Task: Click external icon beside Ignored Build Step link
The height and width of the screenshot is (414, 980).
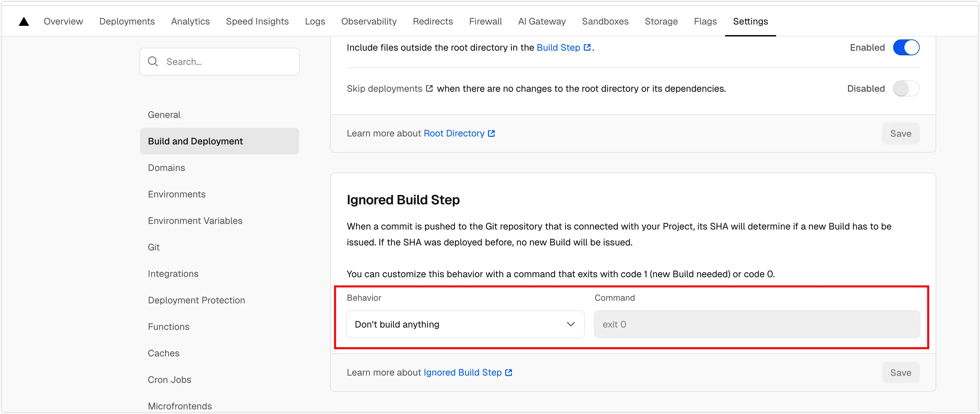Action: 509,373
